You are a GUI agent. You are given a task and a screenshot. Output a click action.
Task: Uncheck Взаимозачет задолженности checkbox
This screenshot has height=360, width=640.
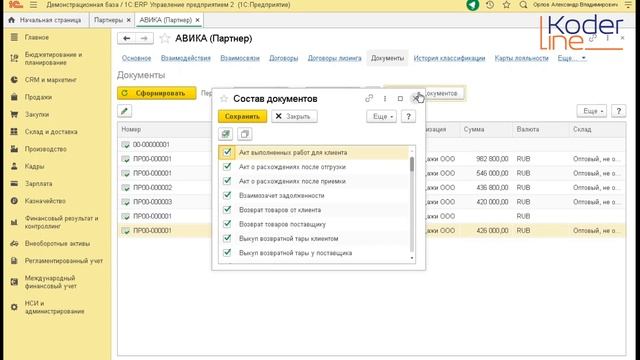(x=227, y=195)
